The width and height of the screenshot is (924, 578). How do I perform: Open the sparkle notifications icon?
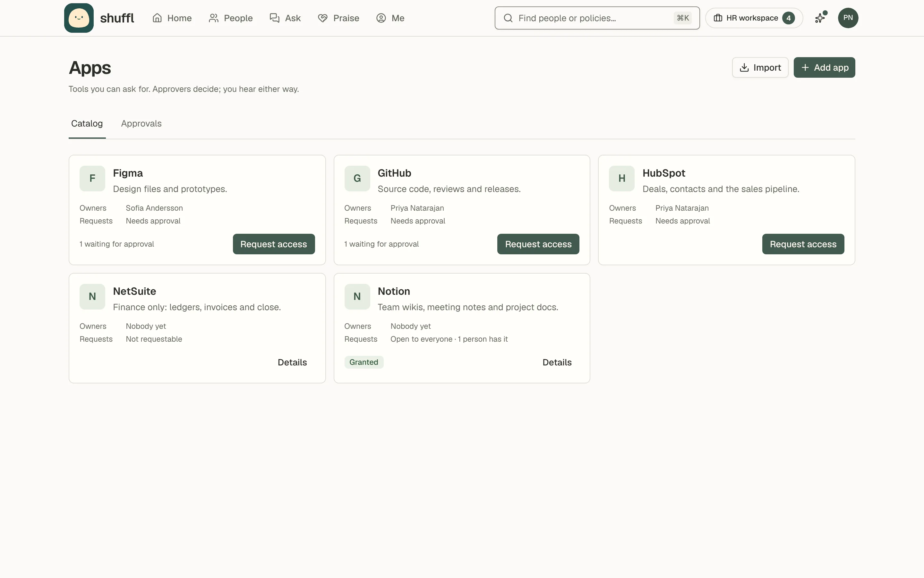click(820, 18)
